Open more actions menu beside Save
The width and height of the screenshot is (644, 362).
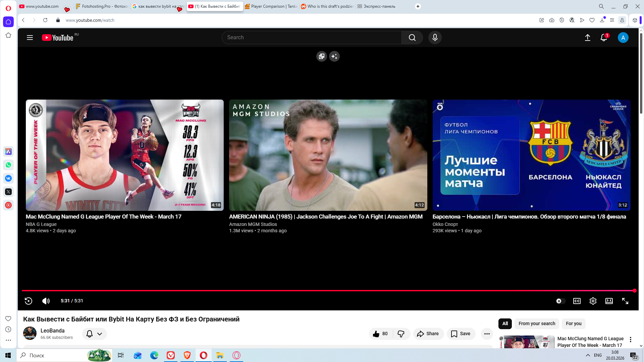pyautogui.click(x=487, y=334)
